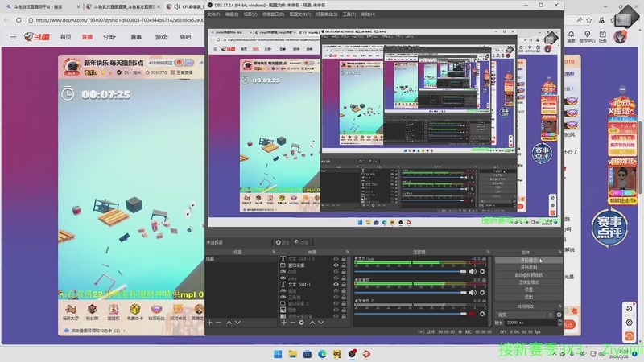Screen dimensions: 644x362
Task: Mute the second mixer channel speaker
Action: click(473, 292)
